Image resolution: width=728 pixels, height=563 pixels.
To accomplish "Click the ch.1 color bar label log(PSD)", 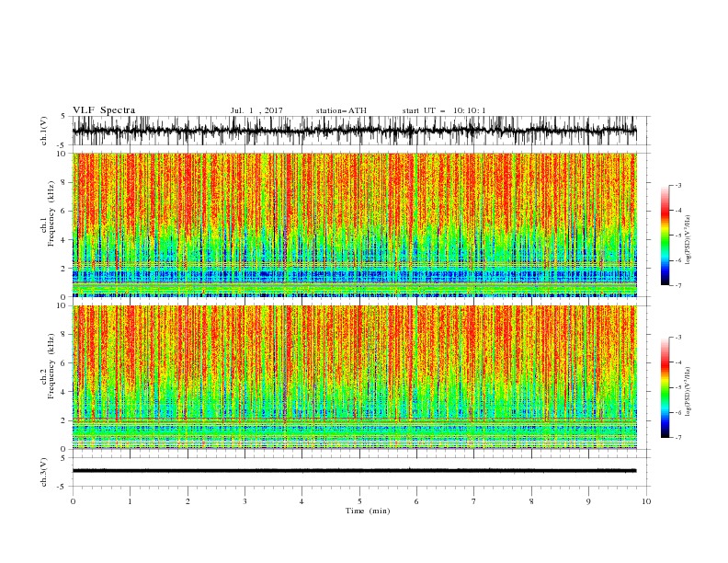I will 688,240.
